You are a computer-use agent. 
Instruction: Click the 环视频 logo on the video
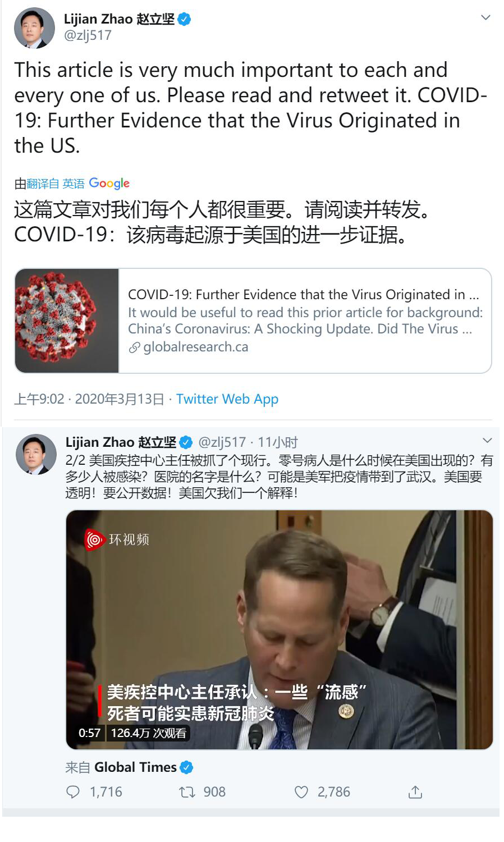pyautogui.click(x=117, y=539)
